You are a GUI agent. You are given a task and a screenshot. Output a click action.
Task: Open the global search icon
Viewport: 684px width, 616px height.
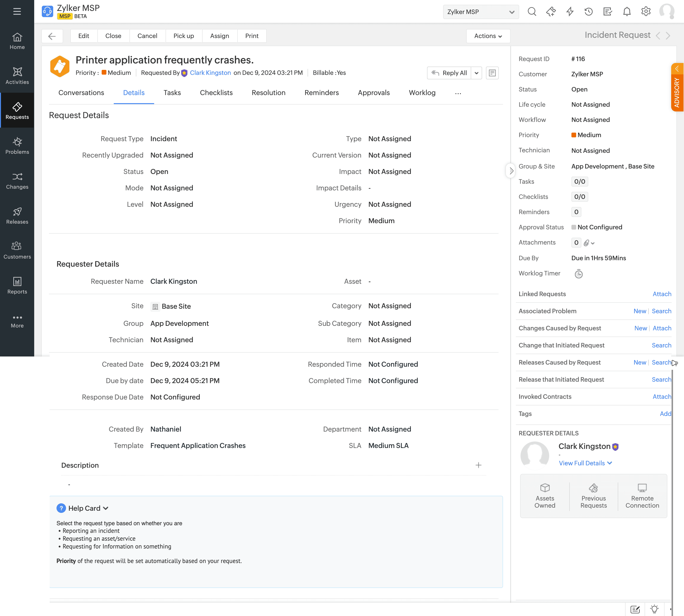click(532, 12)
